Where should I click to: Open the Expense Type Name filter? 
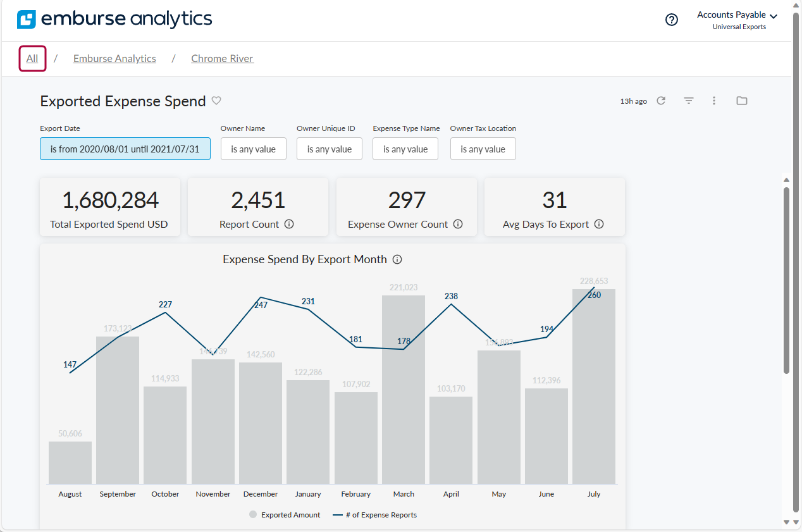point(405,149)
